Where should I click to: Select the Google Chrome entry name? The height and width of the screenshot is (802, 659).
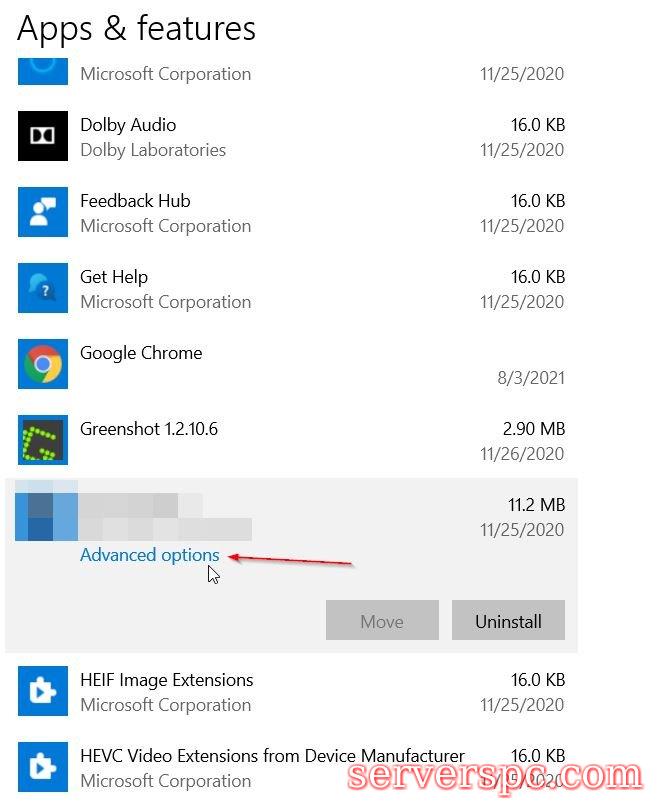click(x=141, y=353)
